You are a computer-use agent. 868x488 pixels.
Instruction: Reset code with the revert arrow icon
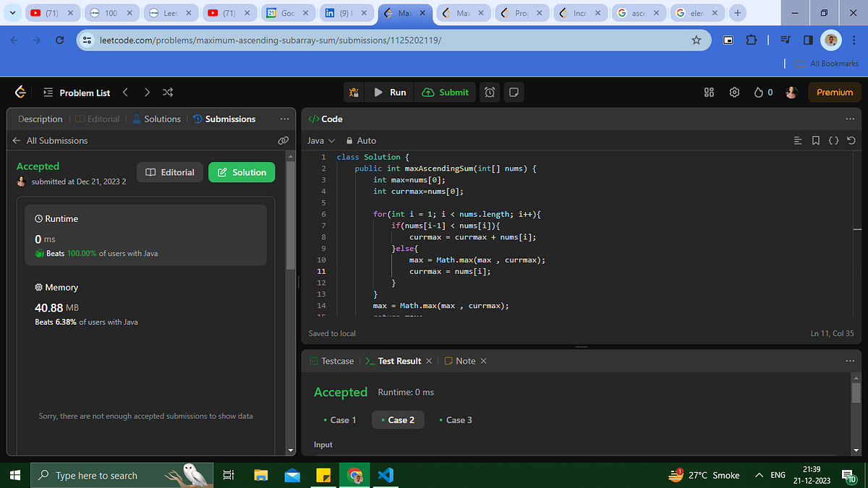(x=851, y=140)
